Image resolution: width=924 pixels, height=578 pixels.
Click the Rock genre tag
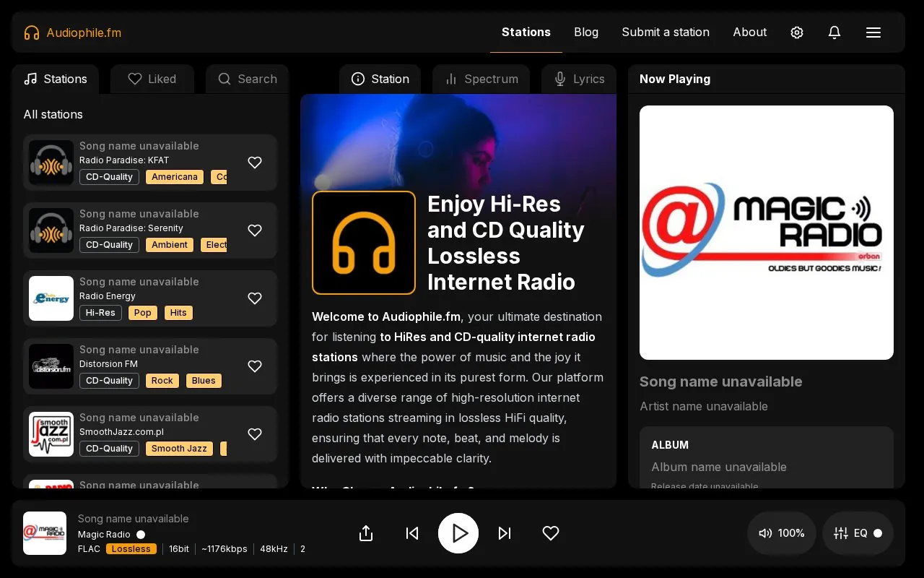point(162,381)
